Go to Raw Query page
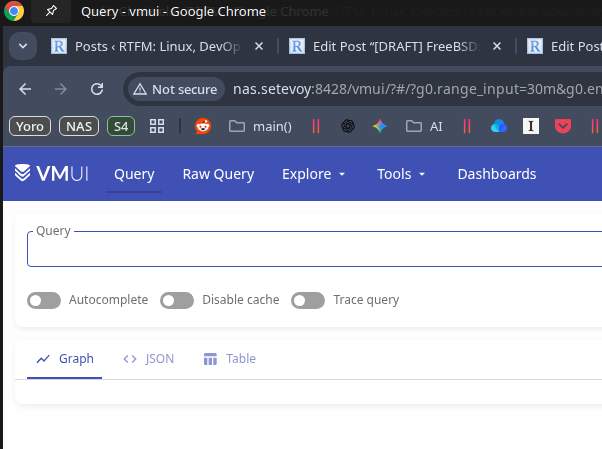 tap(218, 174)
